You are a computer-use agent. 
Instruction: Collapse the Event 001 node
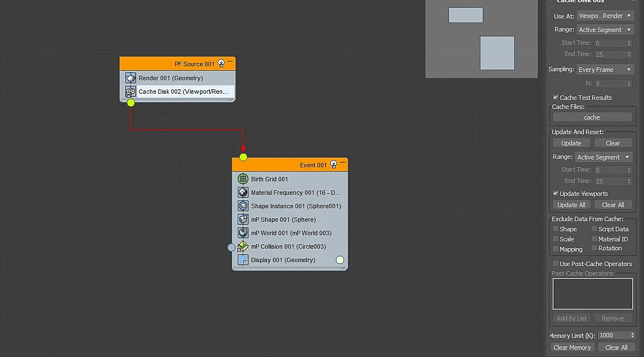343,163
